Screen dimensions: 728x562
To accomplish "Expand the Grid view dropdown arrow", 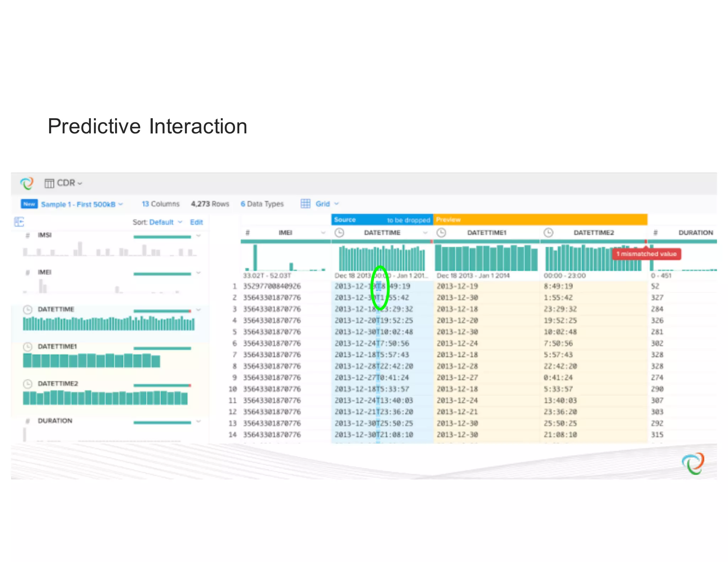I will pos(337,204).
